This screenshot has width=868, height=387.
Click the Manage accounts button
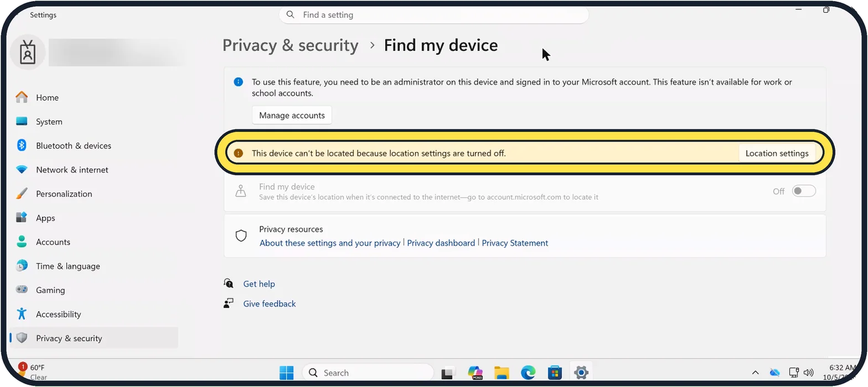(x=292, y=116)
